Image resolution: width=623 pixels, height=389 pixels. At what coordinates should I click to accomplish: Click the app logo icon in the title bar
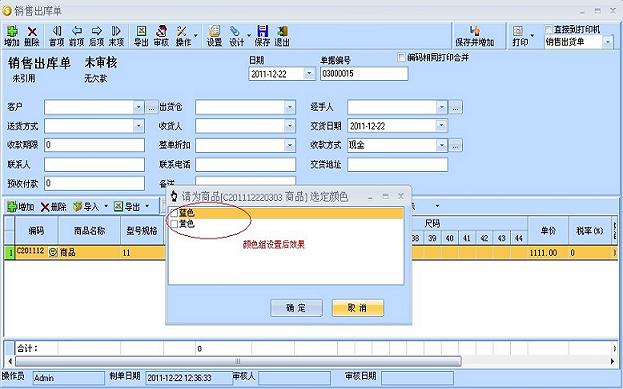[7, 11]
